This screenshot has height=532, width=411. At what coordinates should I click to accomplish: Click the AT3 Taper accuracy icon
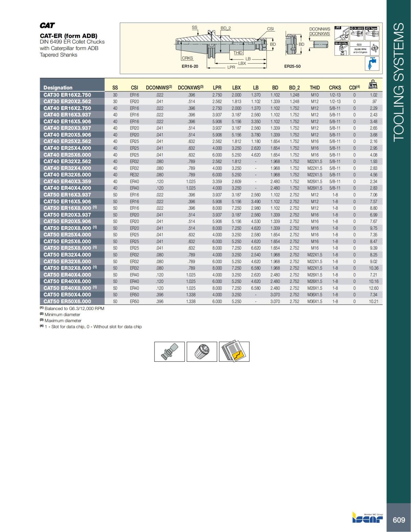372,33
